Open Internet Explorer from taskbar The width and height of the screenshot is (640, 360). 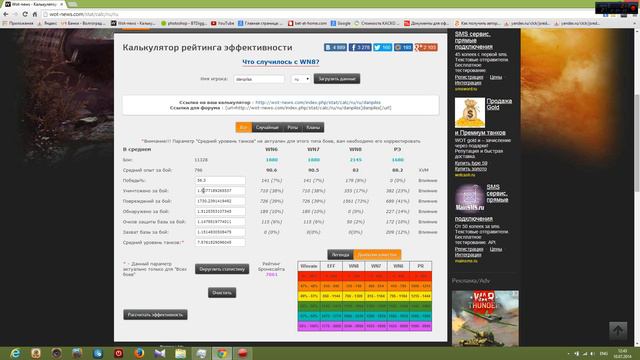(15, 353)
